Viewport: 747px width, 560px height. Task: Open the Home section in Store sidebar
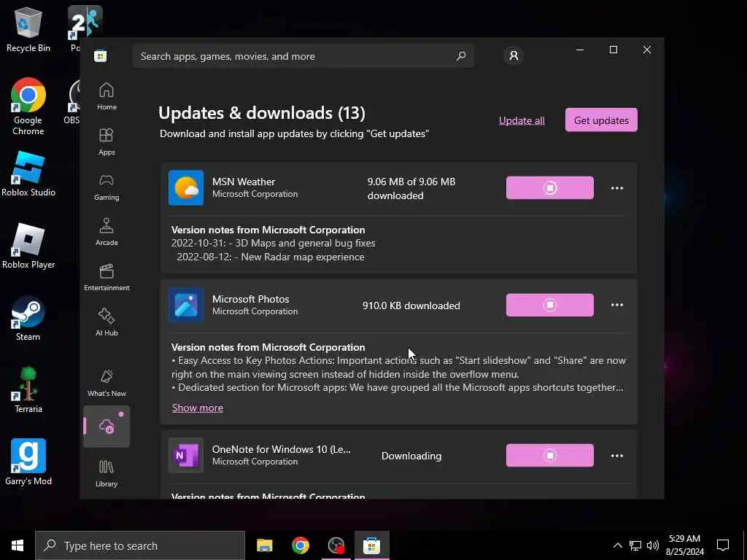107,96
